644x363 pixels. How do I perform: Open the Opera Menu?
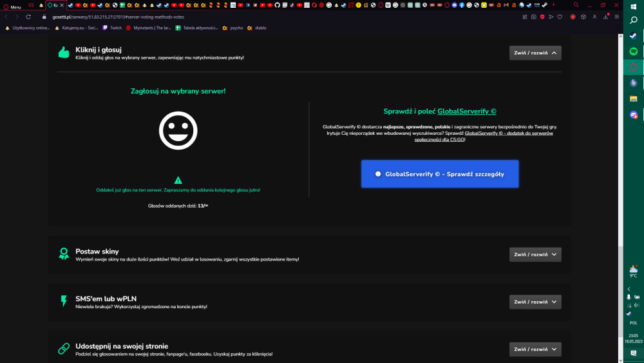point(12,6)
